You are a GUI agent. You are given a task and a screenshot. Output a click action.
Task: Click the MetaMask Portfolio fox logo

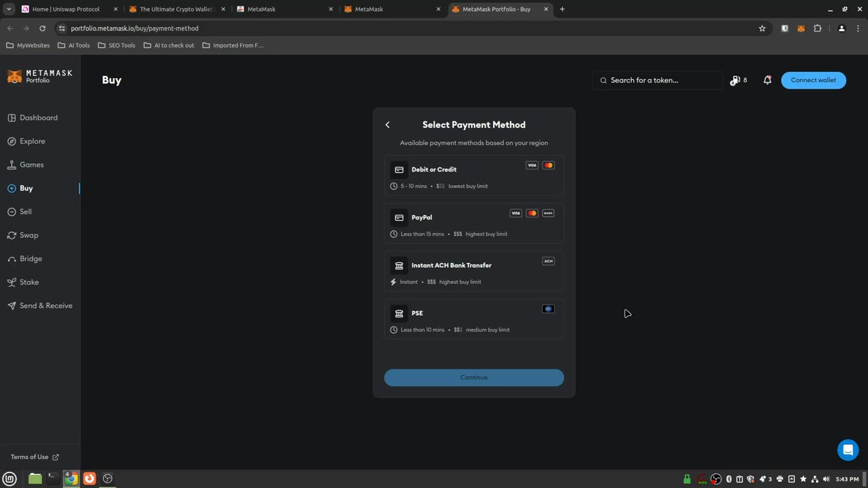click(x=40, y=76)
